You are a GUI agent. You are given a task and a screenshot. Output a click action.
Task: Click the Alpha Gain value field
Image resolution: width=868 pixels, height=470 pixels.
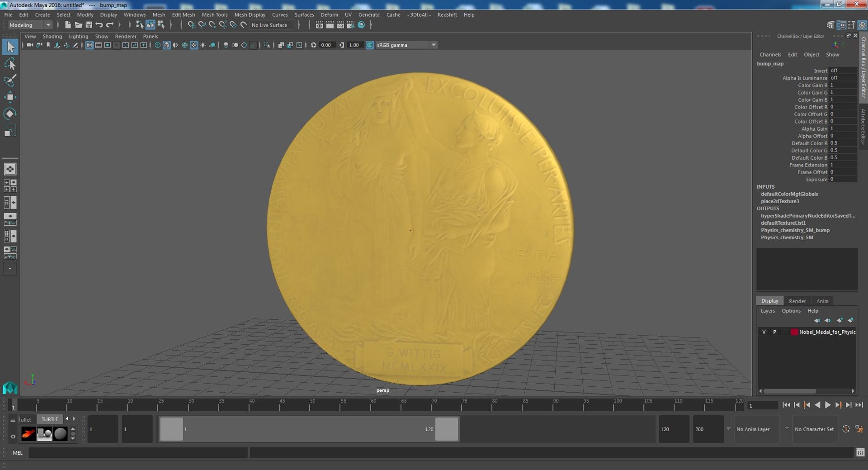coord(843,128)
